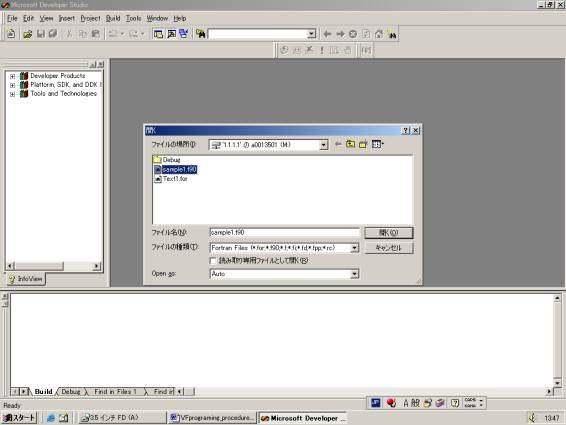Open the File menu
Image resolution: width=566 pixels, height=425 pixels.
point(12,18)
